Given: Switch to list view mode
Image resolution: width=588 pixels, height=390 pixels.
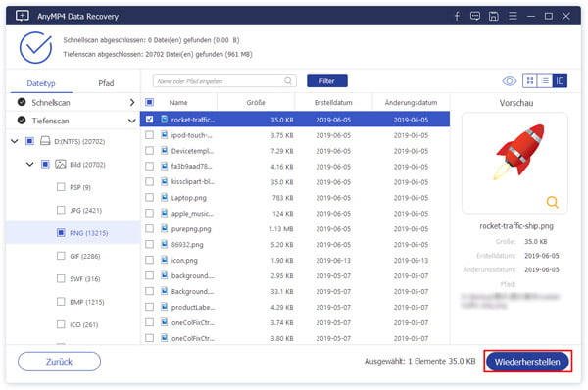Looking at the screenshot, I should [x=545, y=81].
